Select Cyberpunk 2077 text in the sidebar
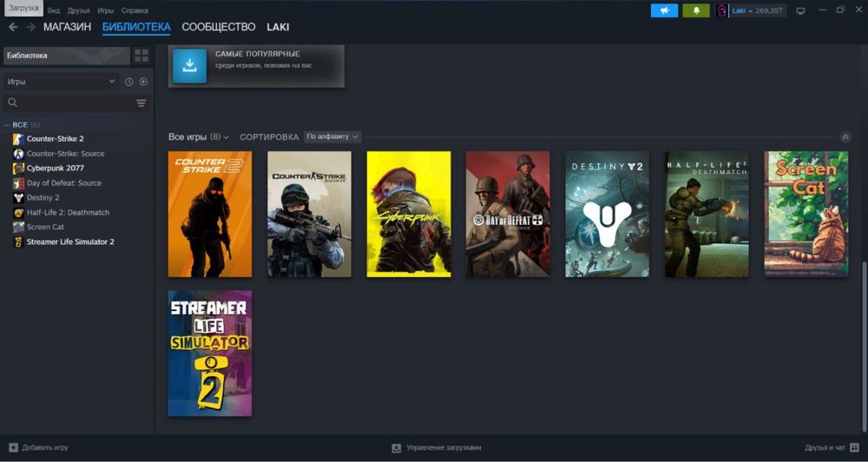Screen dimensions: 868x462 (56, 168)
